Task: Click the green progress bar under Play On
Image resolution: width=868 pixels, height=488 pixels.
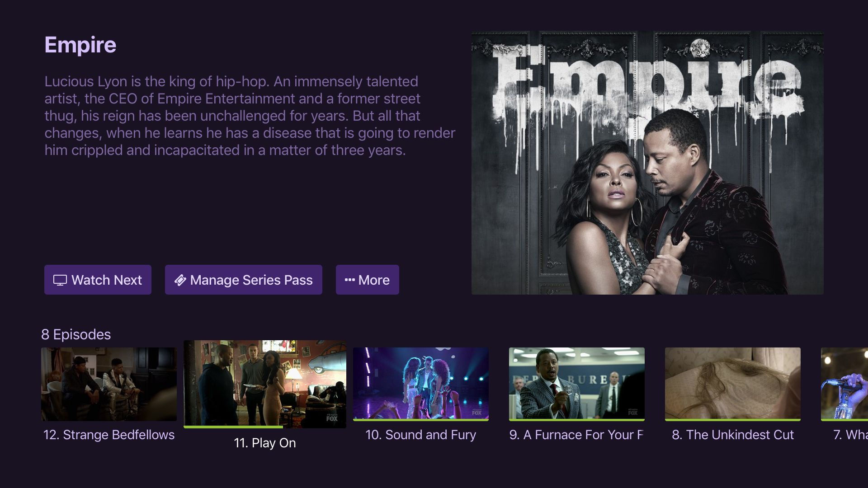Action: click(233, 427)
